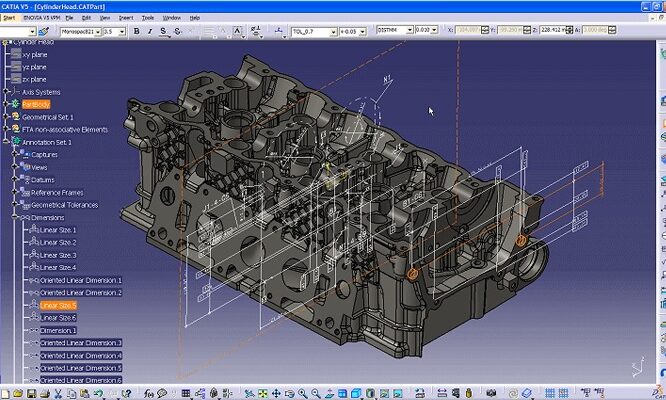Toggle Underline text formatting
The width and height of the screenshot is (666, 400).
(163, 31)
